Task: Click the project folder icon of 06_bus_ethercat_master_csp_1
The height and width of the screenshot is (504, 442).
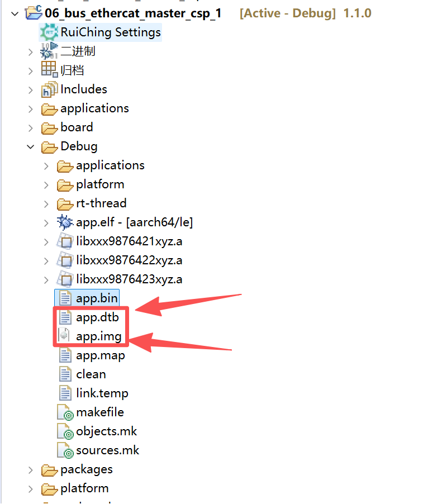Action: (x=34, y=12)
